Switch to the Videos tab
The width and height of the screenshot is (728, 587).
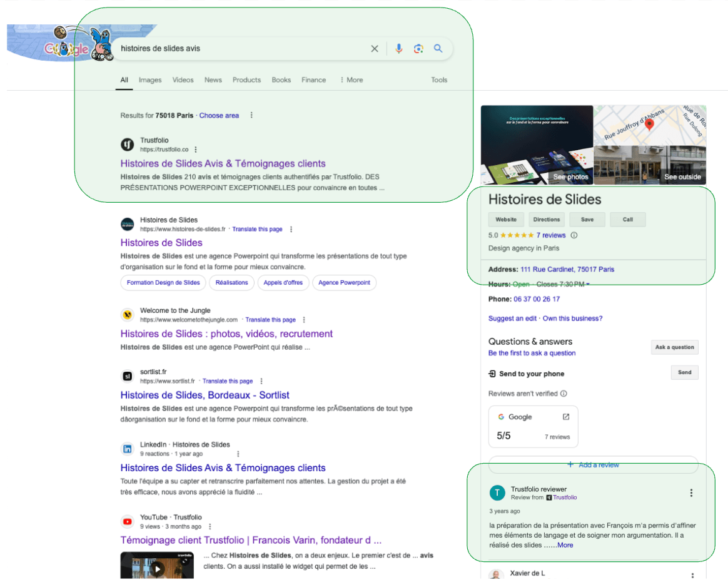click(183, 80)
